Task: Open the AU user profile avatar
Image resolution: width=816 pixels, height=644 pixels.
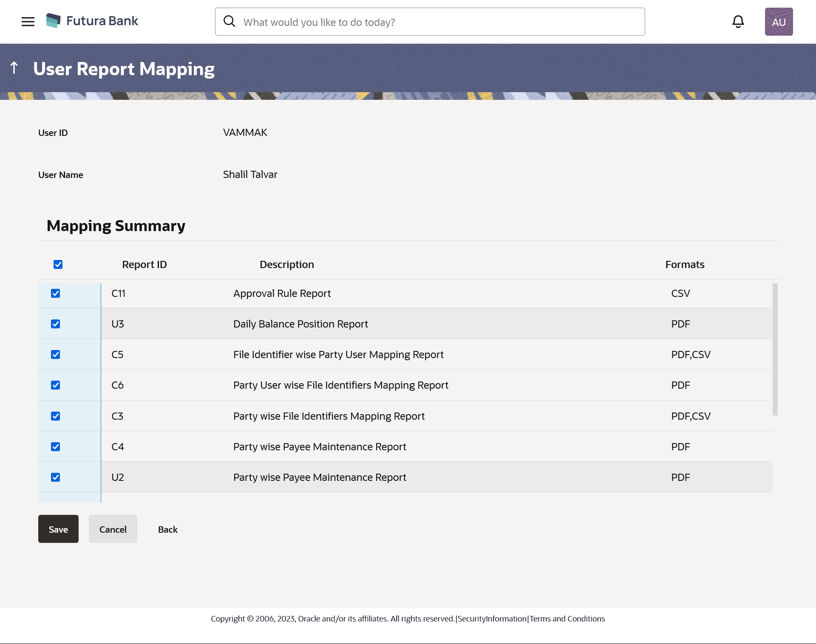Action: pos(779,22)
